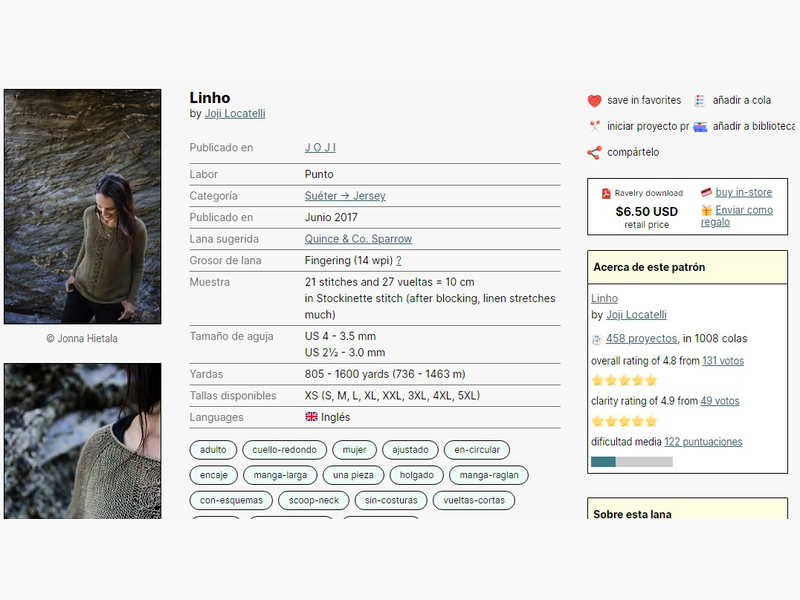Screen dimensions: 800x600
Task: Open the J O J I publication link
Action: [x=320, y=148]
